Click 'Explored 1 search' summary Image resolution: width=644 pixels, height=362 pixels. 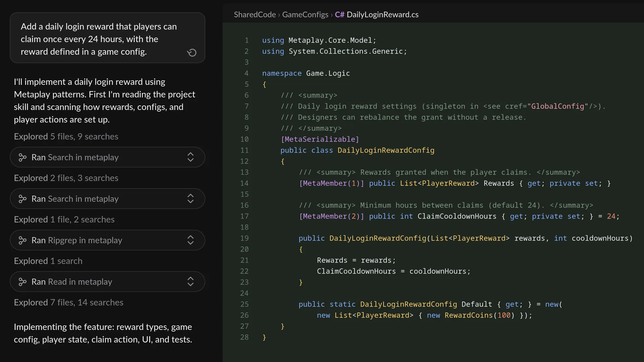[x=48, y=261]
